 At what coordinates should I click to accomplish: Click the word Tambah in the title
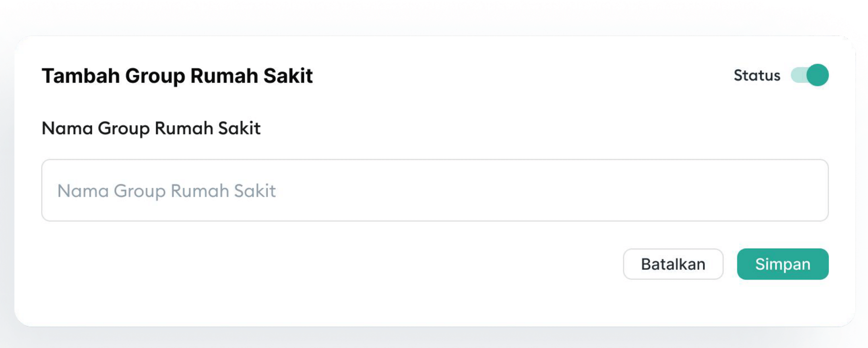coord(81,76)
